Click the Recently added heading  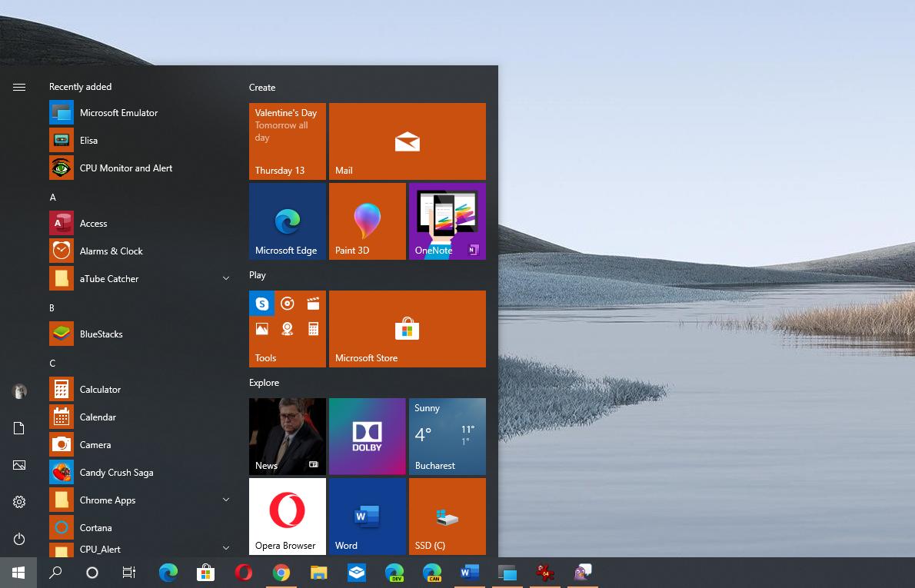coord(80,86)
